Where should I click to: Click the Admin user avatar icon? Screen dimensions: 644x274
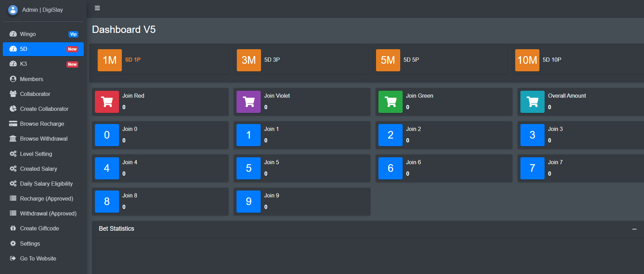(x=13, y=10)
